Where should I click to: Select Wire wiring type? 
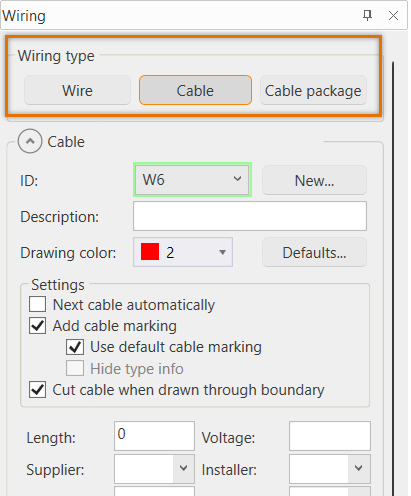pyautogui.click(x=77, y=90)
